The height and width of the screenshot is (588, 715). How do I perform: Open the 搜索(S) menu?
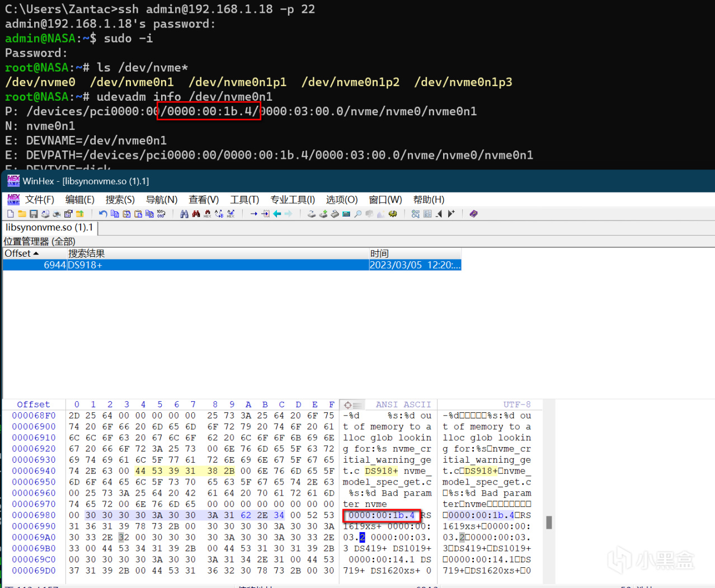click(x=120, y=200)
